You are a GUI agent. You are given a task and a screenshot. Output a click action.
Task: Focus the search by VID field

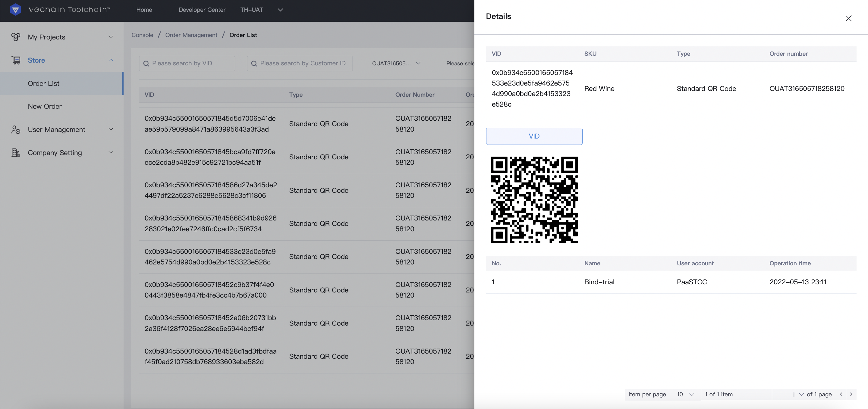(187, 64)
